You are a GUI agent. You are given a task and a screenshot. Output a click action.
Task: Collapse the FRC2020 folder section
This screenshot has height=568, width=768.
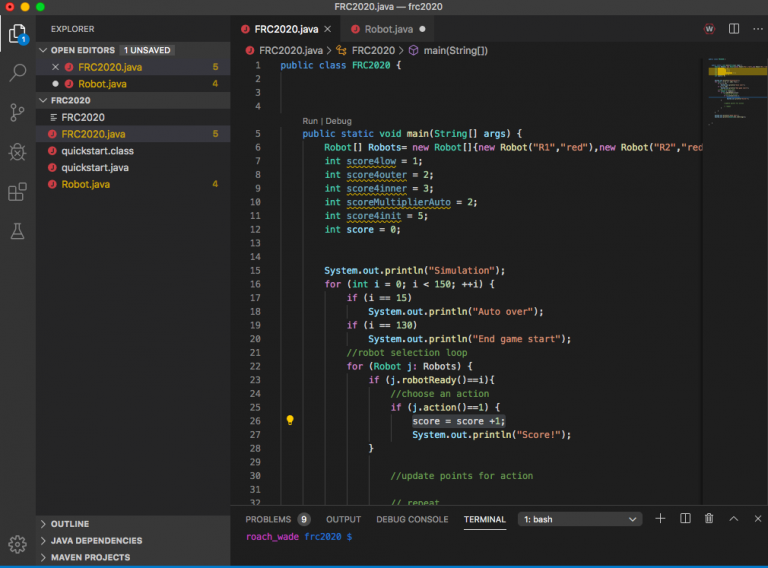pos(43,100)
